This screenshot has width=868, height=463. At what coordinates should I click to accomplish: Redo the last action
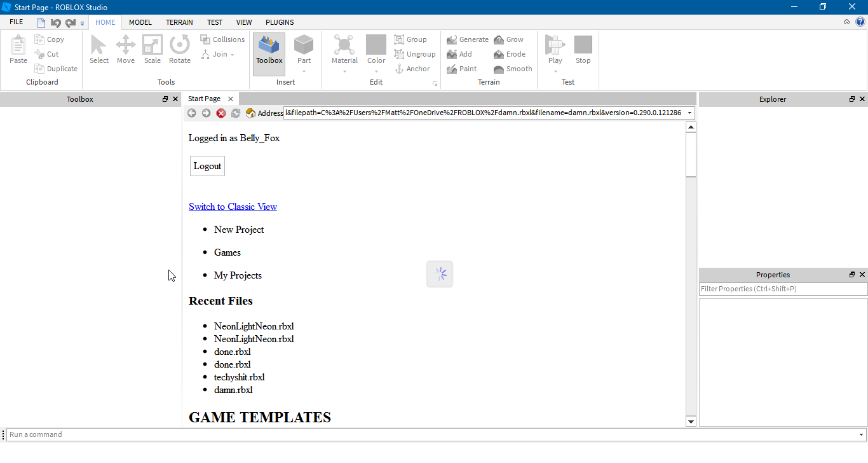71,23
